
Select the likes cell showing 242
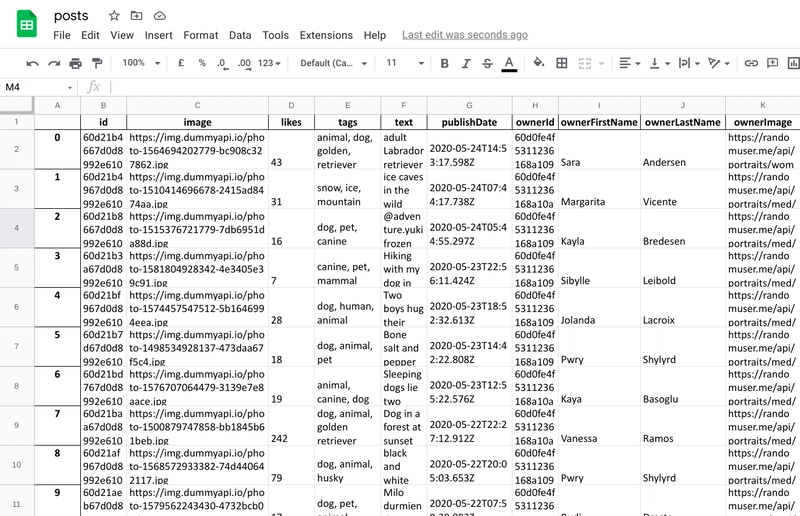click(291, 426)
